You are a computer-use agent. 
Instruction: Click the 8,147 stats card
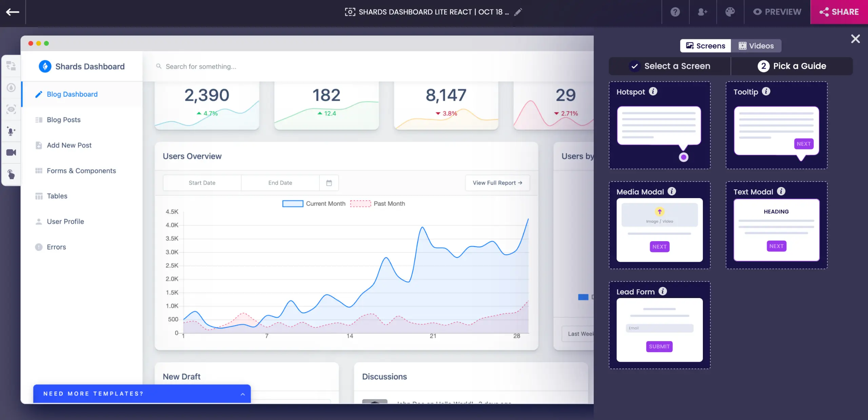446,106
